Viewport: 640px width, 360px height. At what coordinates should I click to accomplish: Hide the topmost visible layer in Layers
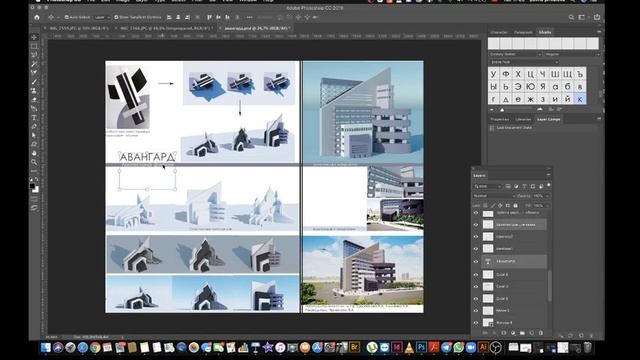coord(476,213)
